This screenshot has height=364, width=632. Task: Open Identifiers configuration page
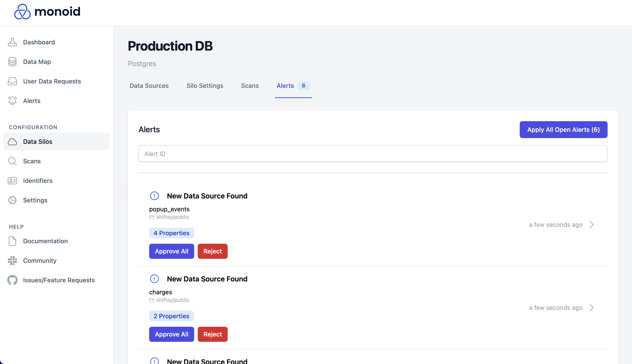(x=57, y=181)
